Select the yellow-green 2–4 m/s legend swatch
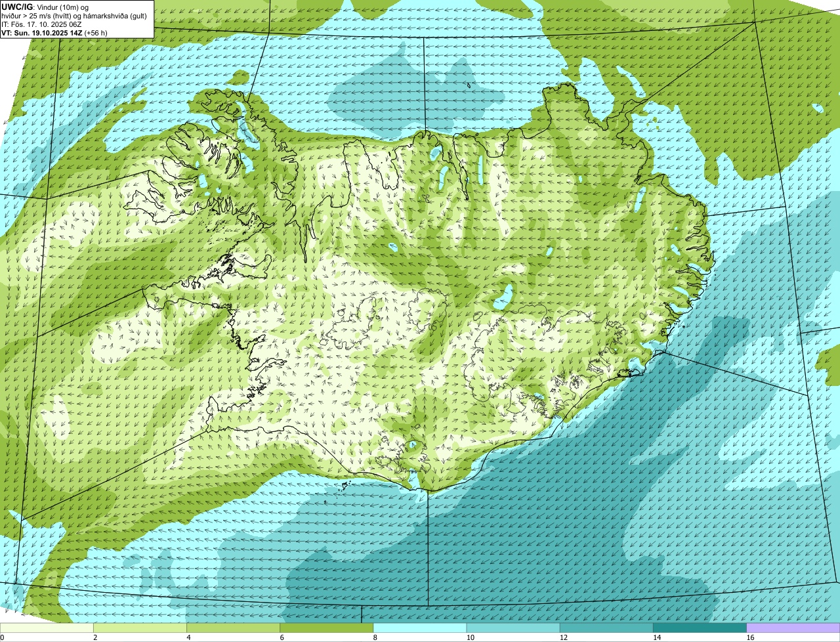The width and height of the screenshot is (840, 642). pyautogui.click(x=140, y=628)
